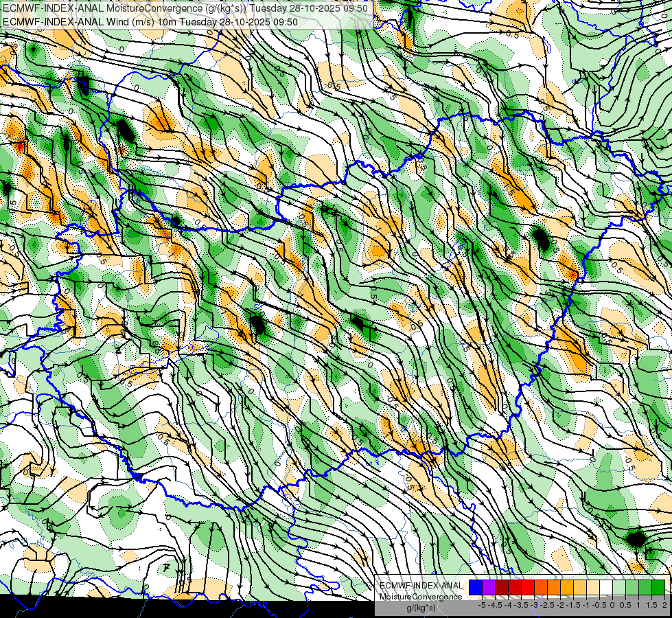This screenshot has height=618, width=672.
Task: Click the "-4.5" legend tick label
Action: pyautogui.click(x=495, y=605)
